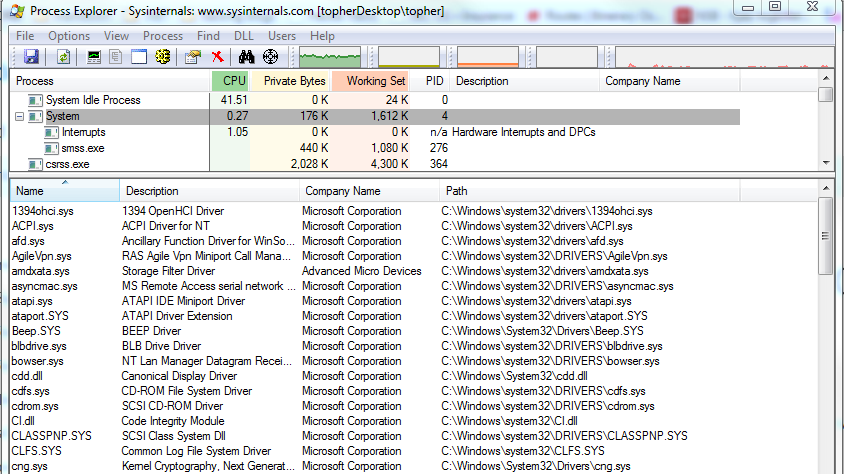Image resolution: width=844 pixels, height=474 pixels.
Task: Toggle the process tree view icon
Action: click(x=115, y=56)
